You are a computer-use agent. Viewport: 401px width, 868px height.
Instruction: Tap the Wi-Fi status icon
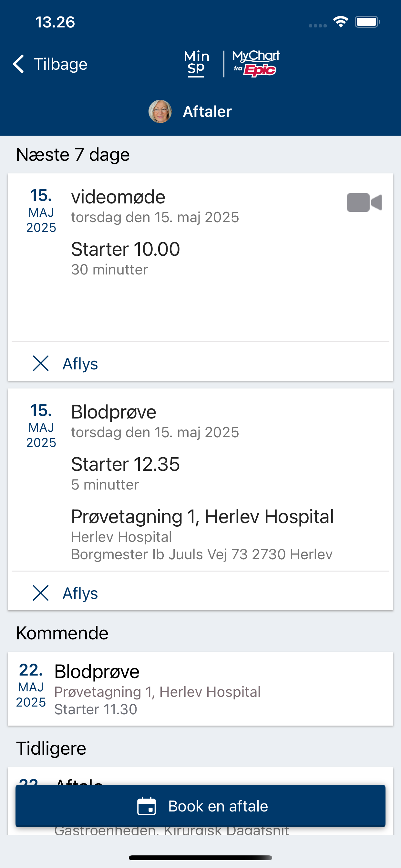[x=341, y=22]
